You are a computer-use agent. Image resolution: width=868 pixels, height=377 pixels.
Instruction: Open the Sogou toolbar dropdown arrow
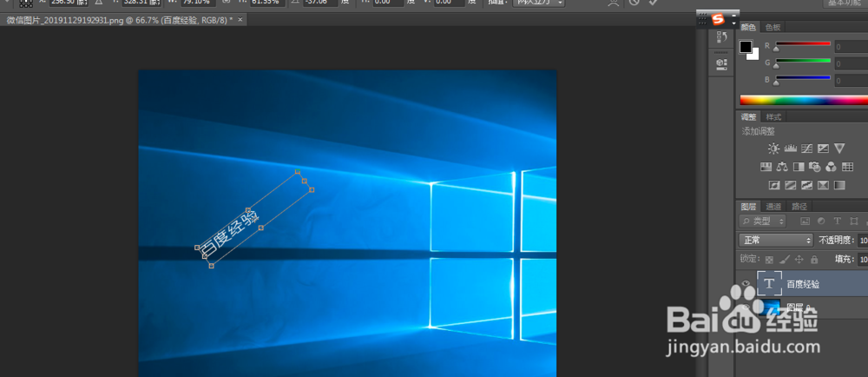point(734,23)
